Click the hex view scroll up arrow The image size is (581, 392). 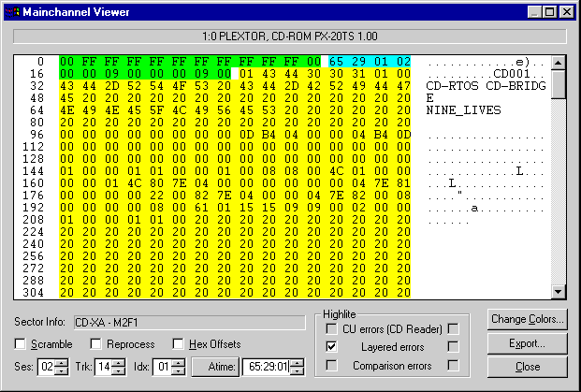(558, 63)
